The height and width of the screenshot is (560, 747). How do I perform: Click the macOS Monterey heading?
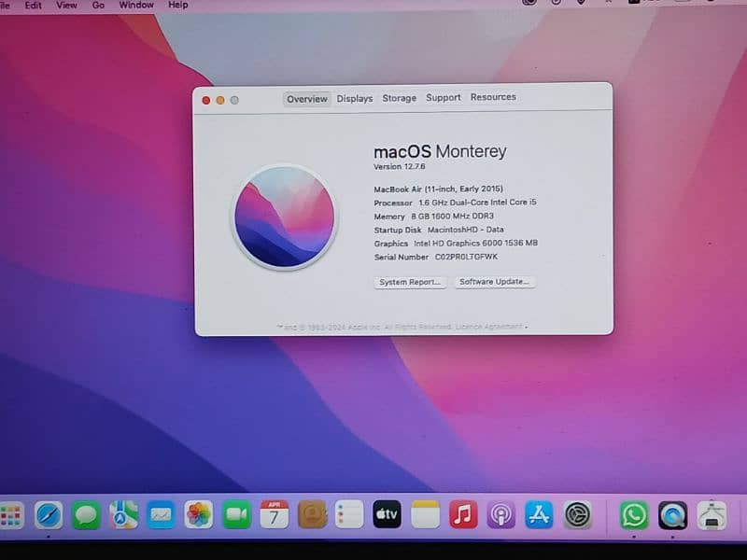pyautogui.click(x=440, y=151)
